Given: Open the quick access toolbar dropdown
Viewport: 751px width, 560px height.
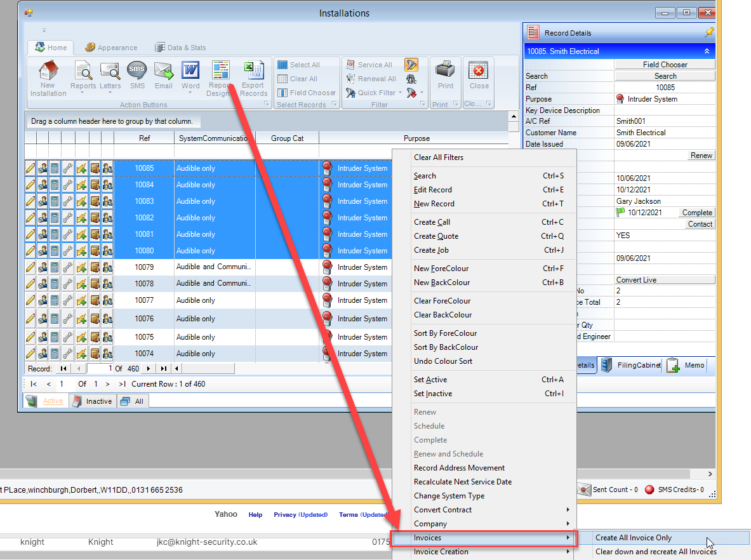Looking at the screenshot, I should pos(44,30).
